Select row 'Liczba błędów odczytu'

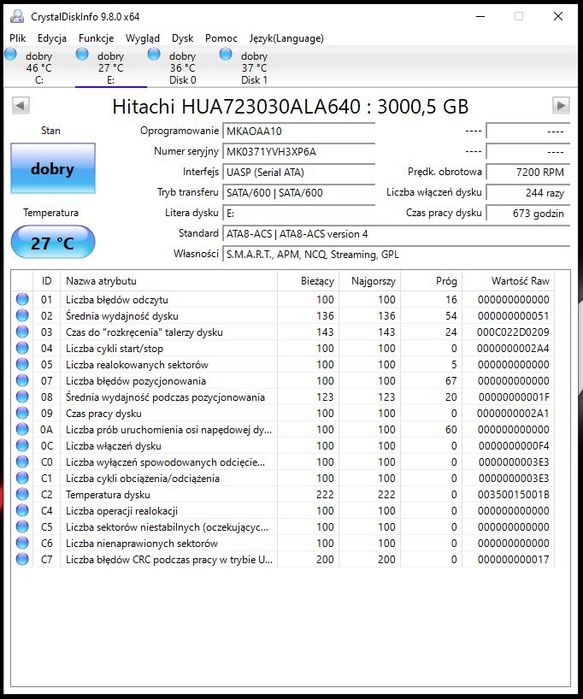click(283, 299)
